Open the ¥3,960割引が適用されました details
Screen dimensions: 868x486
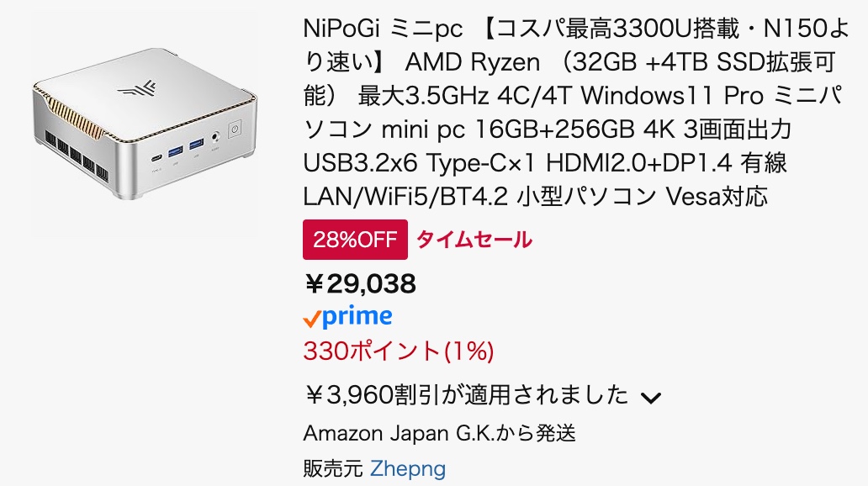(x=465, y=394)
